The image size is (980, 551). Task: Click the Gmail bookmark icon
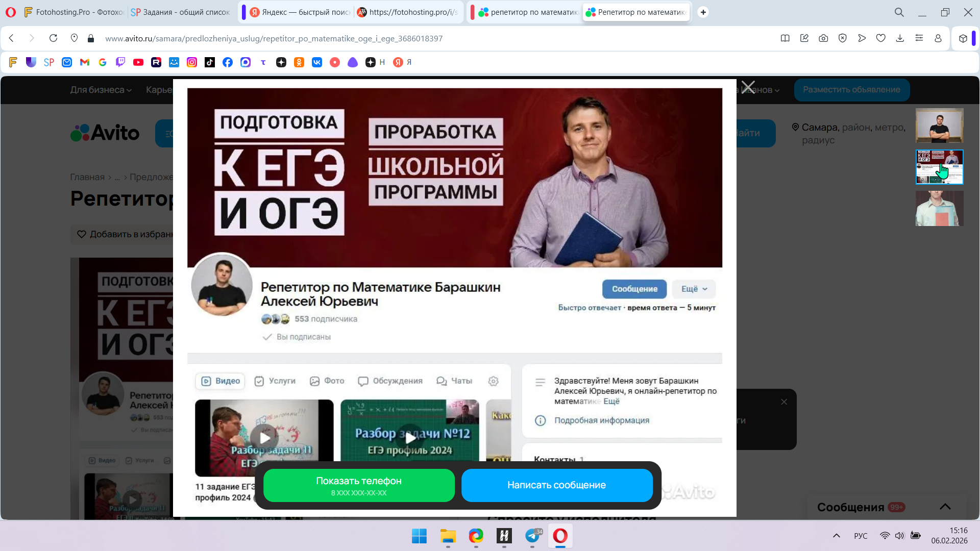tap(85, 62)
